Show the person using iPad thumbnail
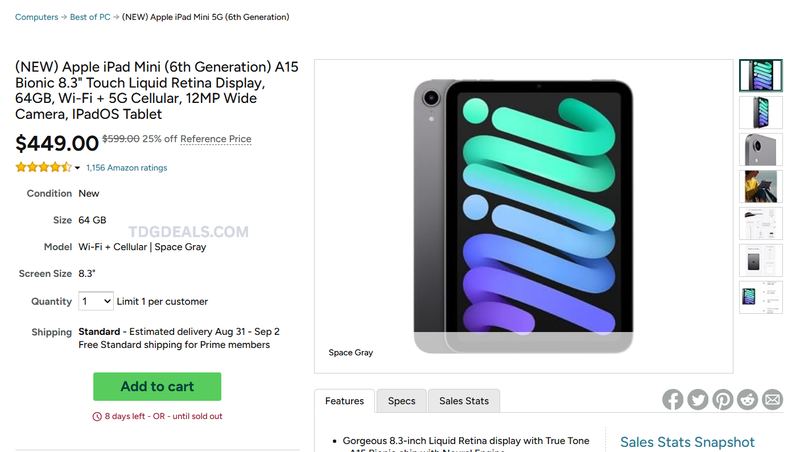The image size is (800, 452). click(761, 186)
